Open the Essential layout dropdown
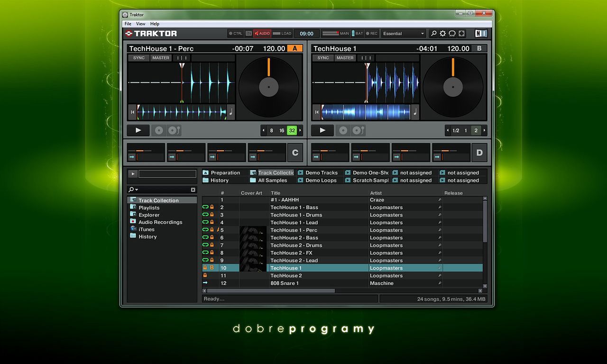The image size is (607, 364). [404, 34]
